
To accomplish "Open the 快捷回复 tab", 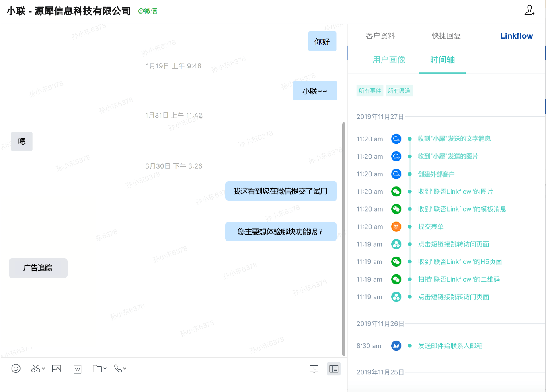I will 446,36.
